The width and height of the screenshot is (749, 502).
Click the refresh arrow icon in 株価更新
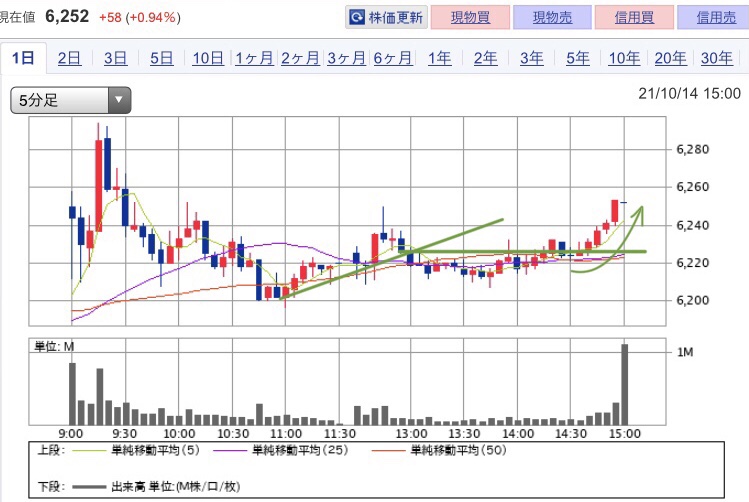click(x=356, y=18)
